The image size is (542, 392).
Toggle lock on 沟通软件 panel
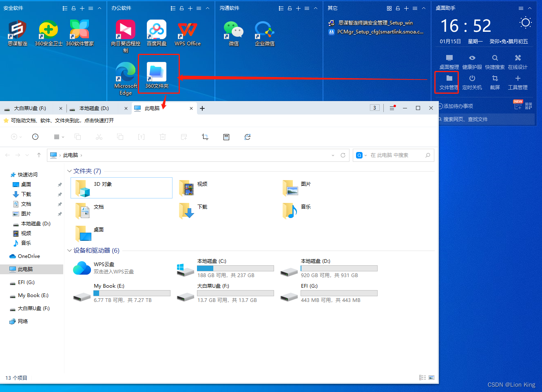point(290,8)
